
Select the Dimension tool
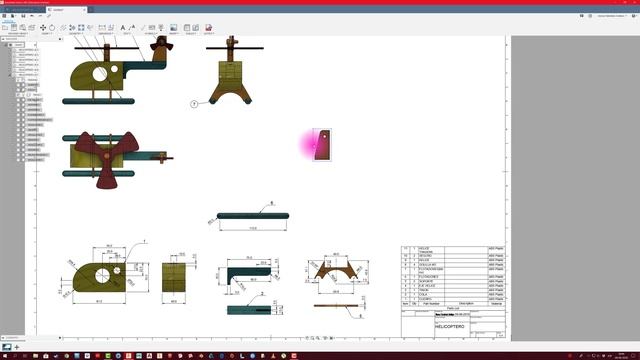[x=102, y=28]
